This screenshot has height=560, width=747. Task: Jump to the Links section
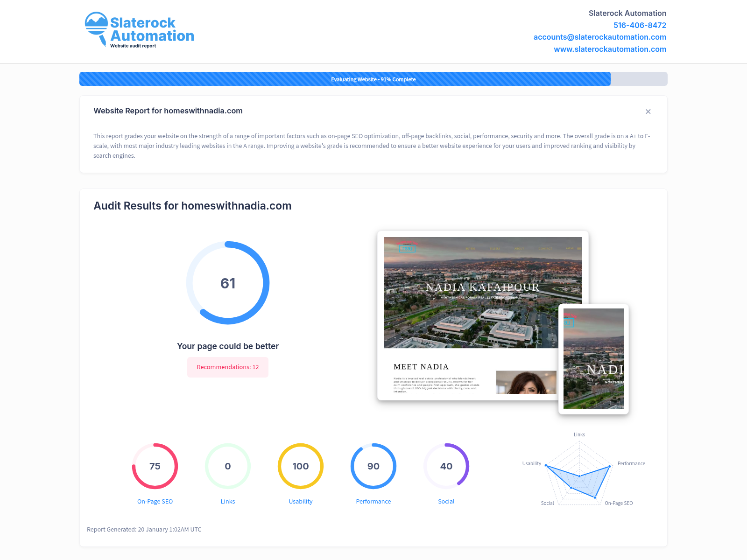(228, 501)
